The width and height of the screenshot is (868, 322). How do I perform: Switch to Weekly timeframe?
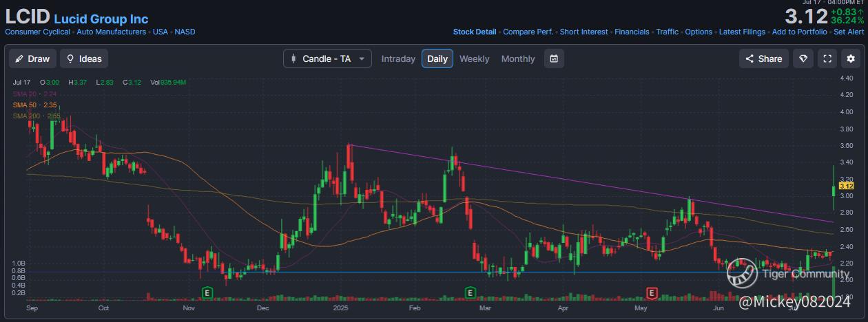tap(475, 58)
